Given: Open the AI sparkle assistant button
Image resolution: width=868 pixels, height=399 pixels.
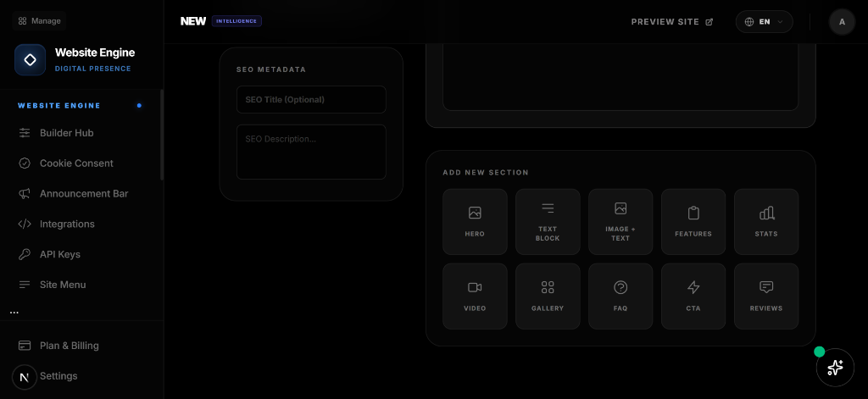Looking at the screenshot, I should tap(835, 368).
